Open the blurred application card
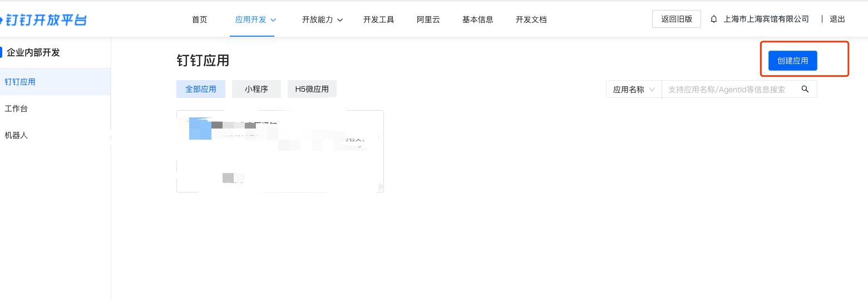Screen dimensions: 868x301 click(280, 151)
